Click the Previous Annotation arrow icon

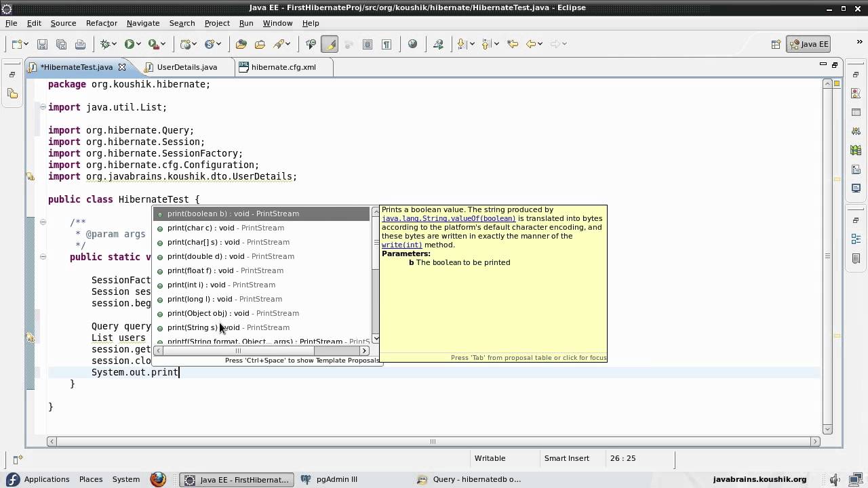pos(486,44)
